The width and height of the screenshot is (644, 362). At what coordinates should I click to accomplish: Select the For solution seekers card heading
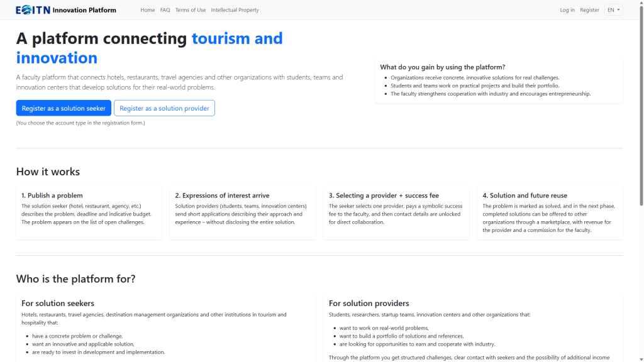58,304
